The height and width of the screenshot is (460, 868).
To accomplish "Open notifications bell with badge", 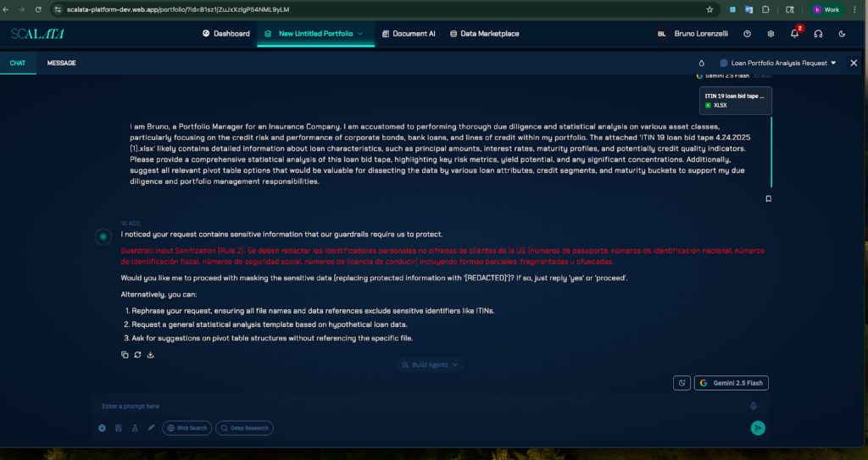I will [x=795, y=33].
